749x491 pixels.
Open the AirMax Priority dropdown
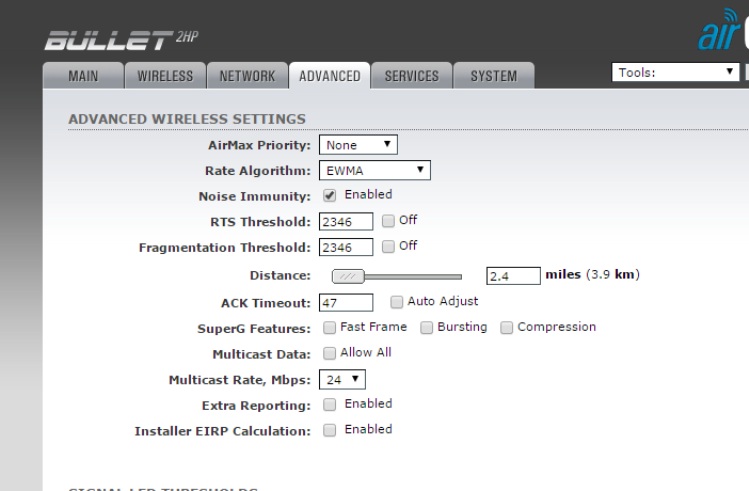tap(358, 145)
